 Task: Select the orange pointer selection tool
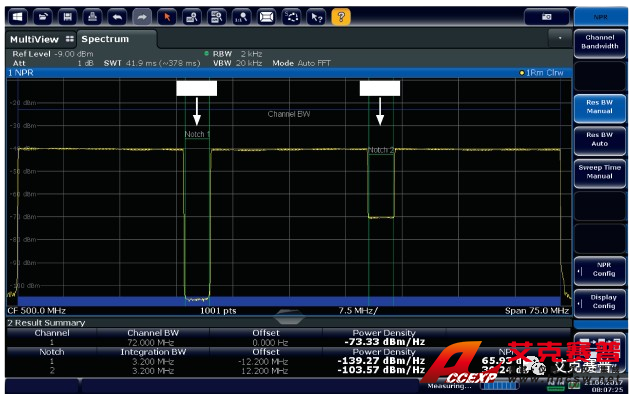tap(167, 17)
